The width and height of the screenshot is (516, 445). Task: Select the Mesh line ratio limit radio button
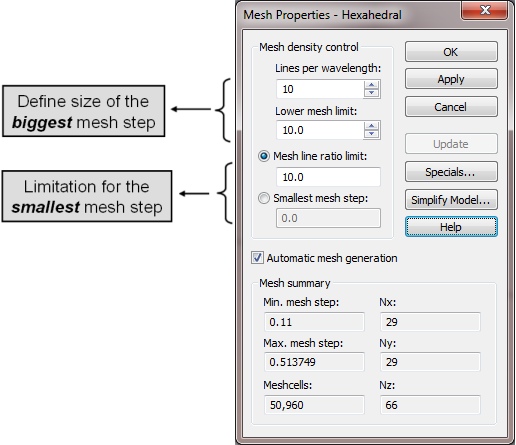click(x=264, y=156)
